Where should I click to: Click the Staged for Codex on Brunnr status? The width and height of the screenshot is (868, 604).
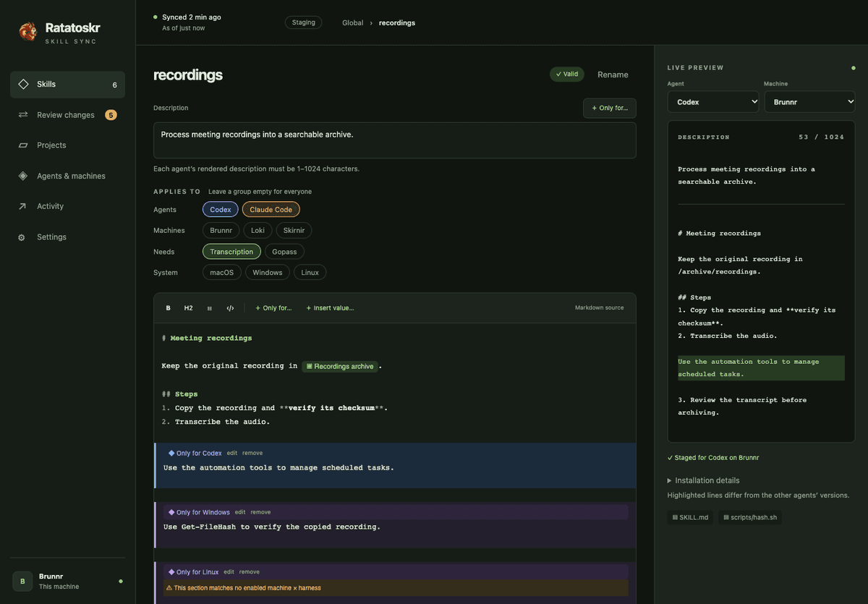(x=713, y=458)
